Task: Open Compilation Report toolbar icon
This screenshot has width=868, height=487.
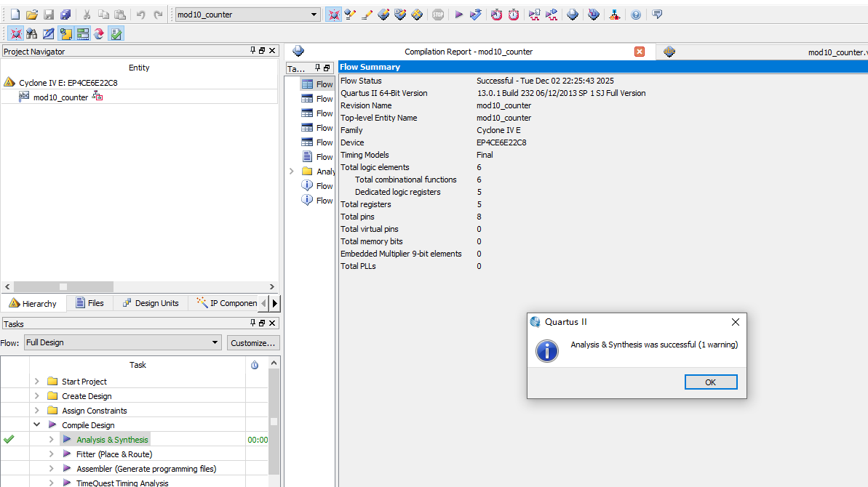Action: [573, 15]
